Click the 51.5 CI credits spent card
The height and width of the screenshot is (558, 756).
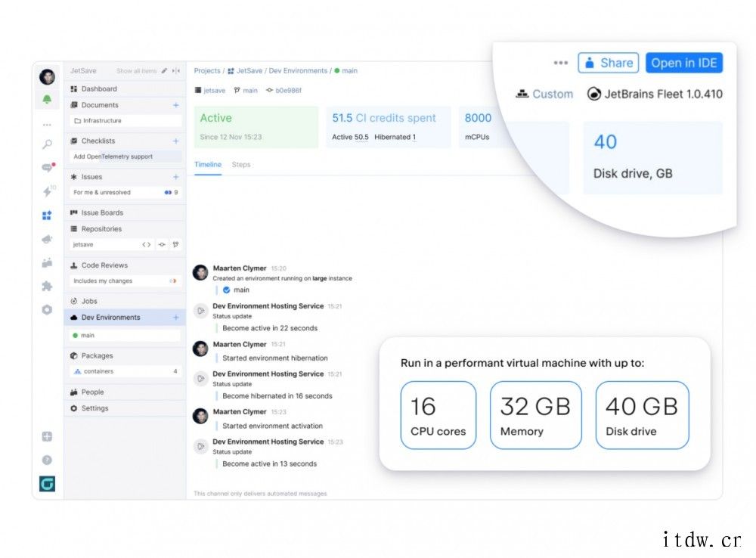388,127
